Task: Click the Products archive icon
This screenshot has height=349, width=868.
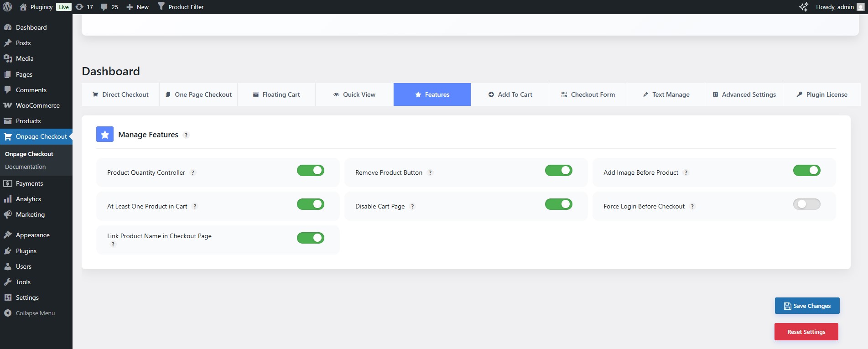Action: [8, 121]
